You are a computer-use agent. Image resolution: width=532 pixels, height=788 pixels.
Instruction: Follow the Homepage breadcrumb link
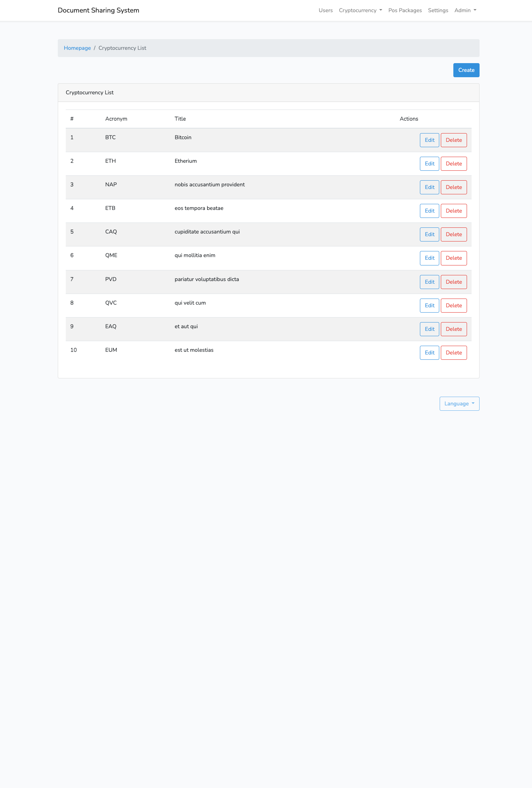[x=77, y=48]
